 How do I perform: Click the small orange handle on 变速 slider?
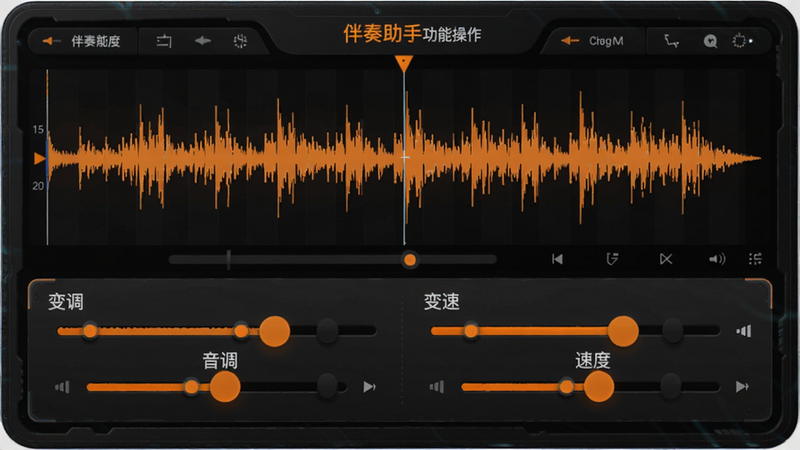pyautogui.click(x=471, y=331)
